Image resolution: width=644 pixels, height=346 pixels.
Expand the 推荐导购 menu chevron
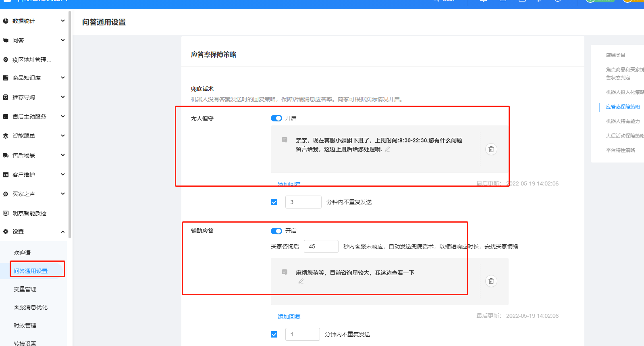click(63, 97)
